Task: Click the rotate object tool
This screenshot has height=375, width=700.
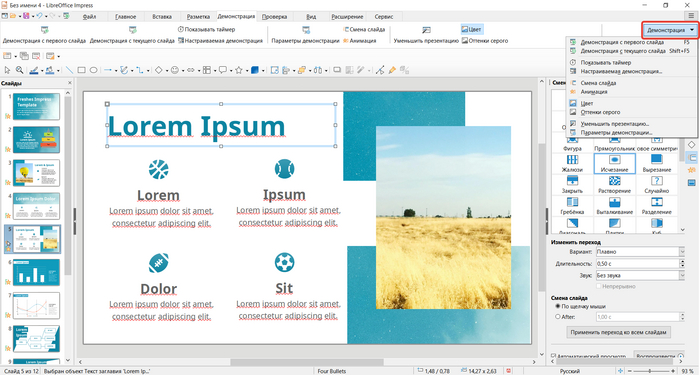Action: [274, 70]
